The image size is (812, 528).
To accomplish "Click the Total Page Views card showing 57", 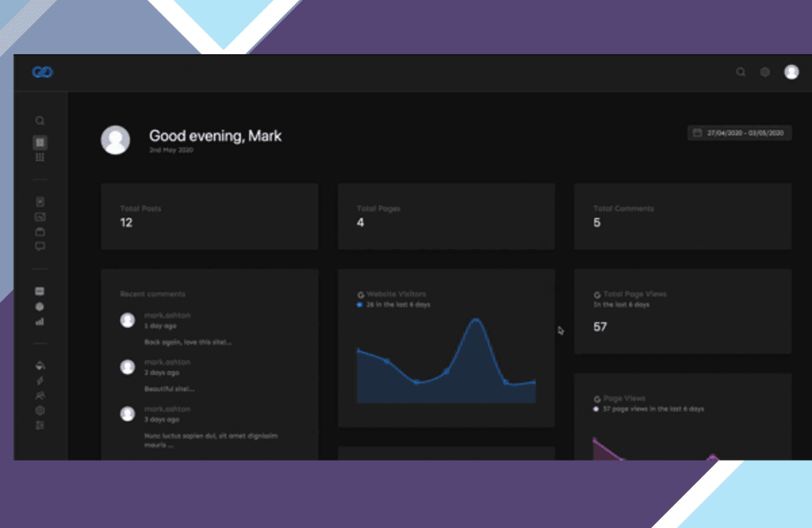I will click(683, 311).
